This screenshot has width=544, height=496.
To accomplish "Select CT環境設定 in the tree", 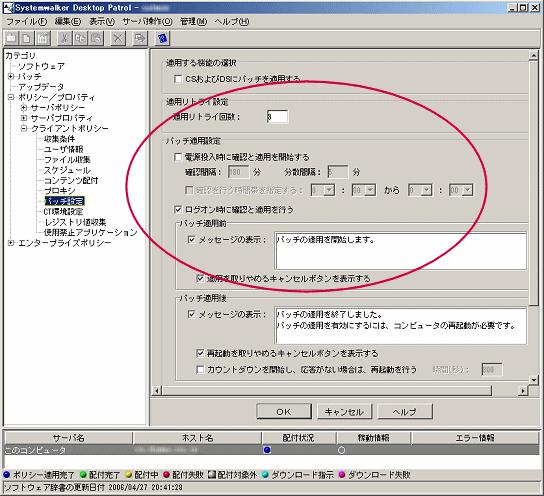I will (63, 212).
